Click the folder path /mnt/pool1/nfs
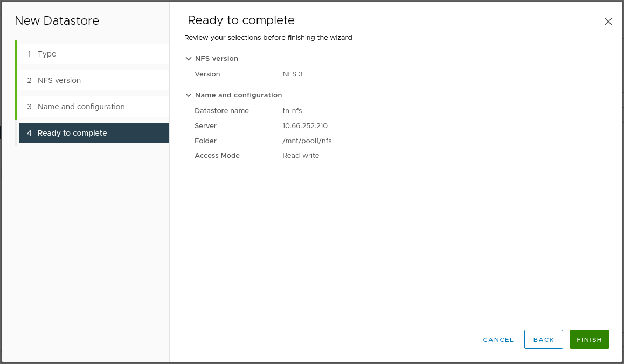 tap(307, 141)
